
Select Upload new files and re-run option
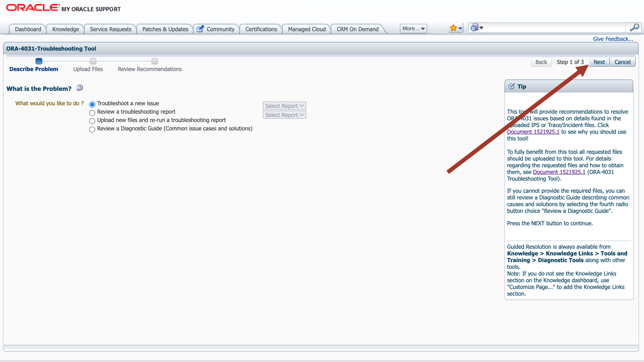(92, 121)
